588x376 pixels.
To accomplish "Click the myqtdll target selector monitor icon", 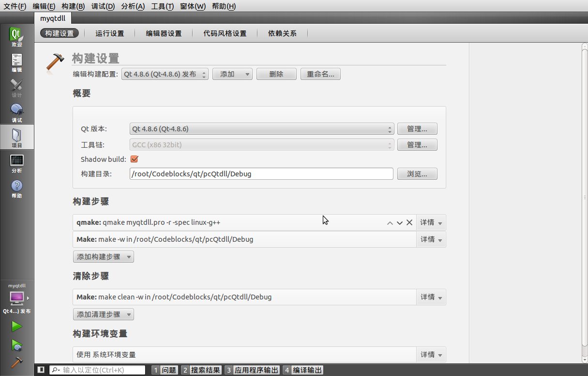I will point(17,298).
